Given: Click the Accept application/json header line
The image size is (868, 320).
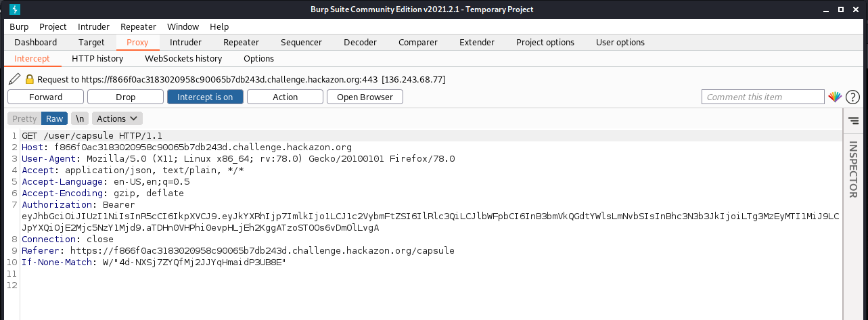Looking at the screenshot, I should pyautogui.click(x=133, y=170).
